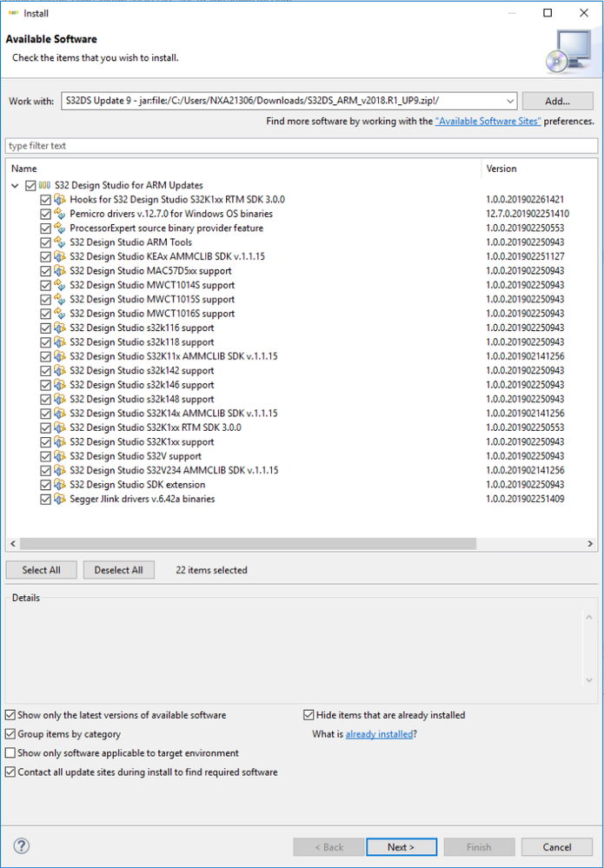Click feature icon beside Hooks for S32K1xx RTM SDK
Screen dimensions: 604x868
tap(60, 199)
